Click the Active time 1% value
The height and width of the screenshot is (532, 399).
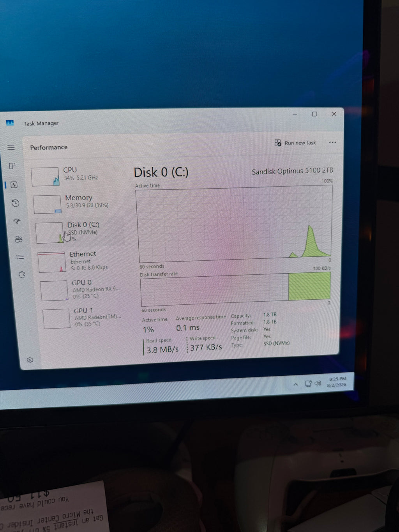[148, 330]
